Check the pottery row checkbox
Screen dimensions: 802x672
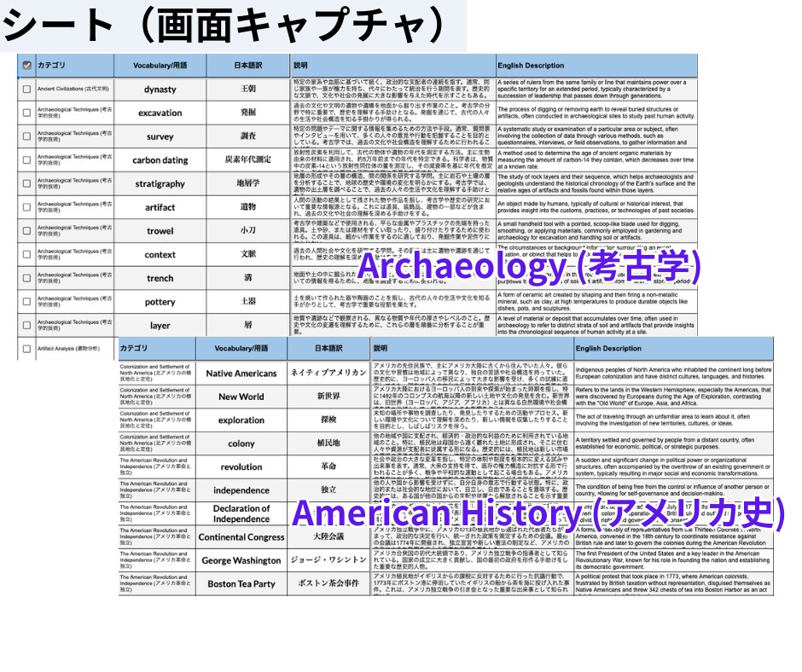click(26, 301)
